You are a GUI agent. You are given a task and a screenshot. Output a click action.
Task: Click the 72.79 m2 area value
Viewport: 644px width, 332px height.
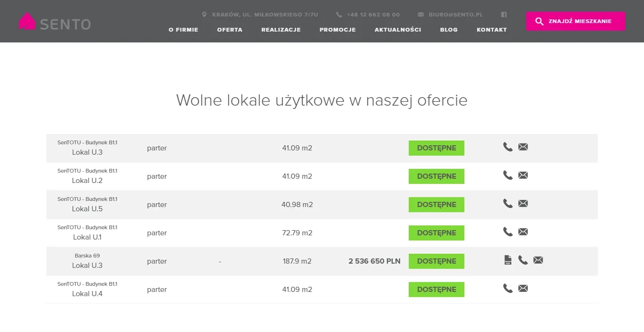click(297, 233)
